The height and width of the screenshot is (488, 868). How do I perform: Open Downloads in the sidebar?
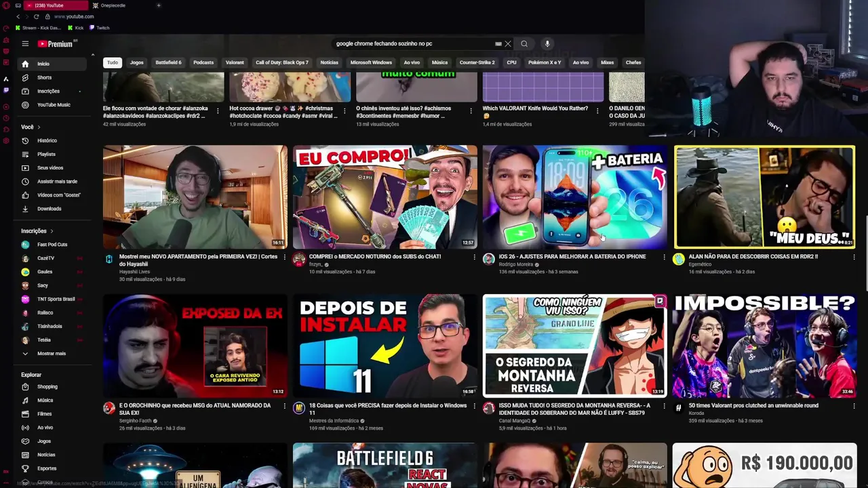coord(49,209)
